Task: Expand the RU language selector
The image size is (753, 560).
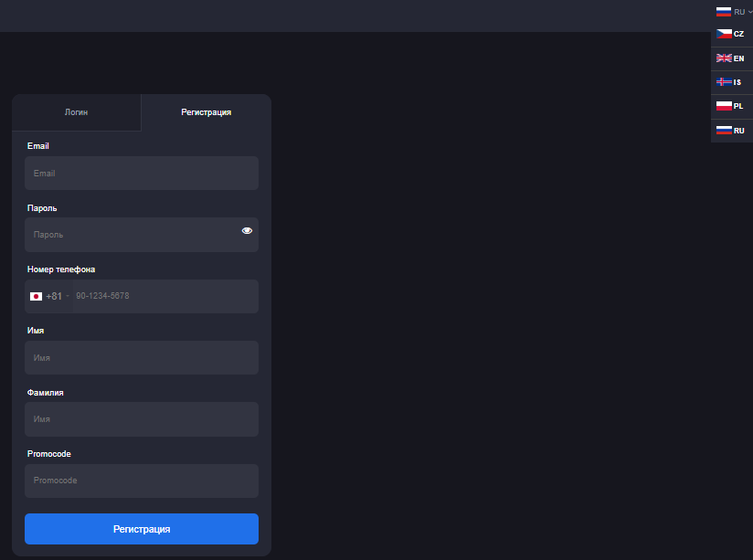Action: pyautogui.click(x=735, y=12)
